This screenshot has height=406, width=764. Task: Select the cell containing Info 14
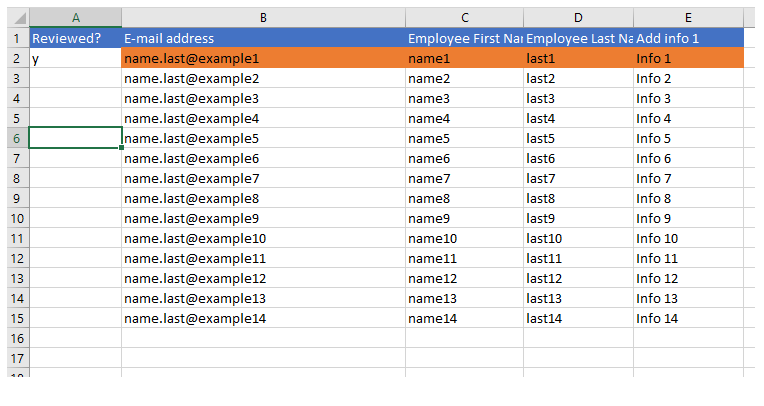click(x=688, y=318)
